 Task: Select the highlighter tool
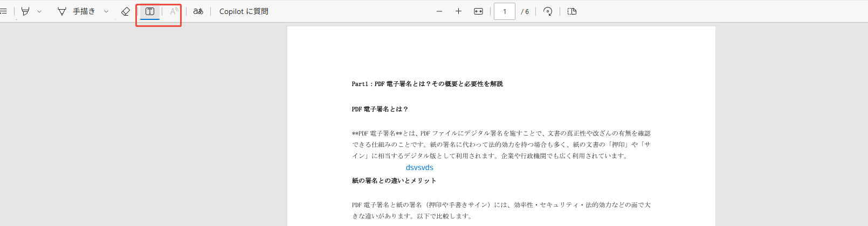click(25, 11)
